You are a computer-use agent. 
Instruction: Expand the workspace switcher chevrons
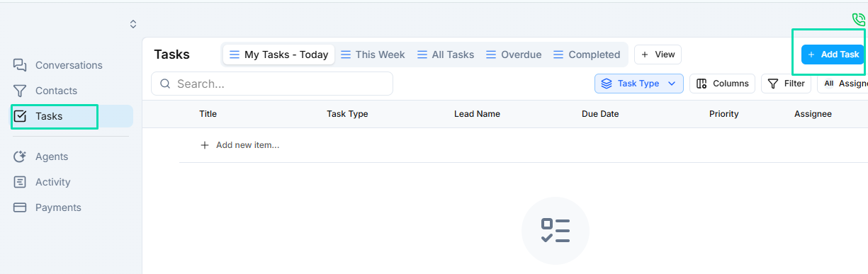133,24
